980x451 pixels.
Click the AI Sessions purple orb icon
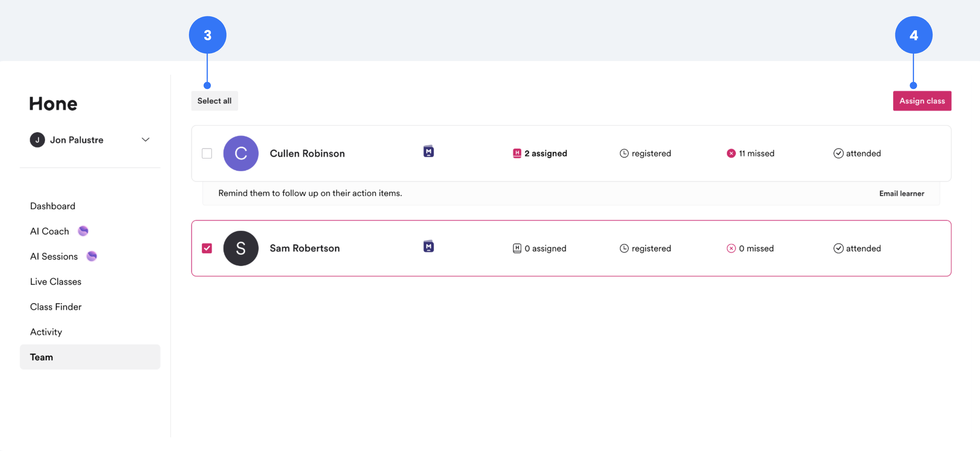pyautogui.click(x=92, y=256)
